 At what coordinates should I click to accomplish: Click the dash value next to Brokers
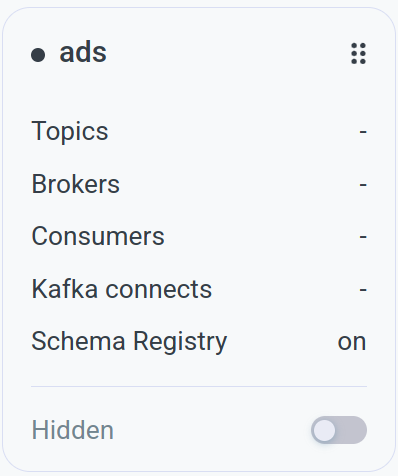[x=363, y=184]
